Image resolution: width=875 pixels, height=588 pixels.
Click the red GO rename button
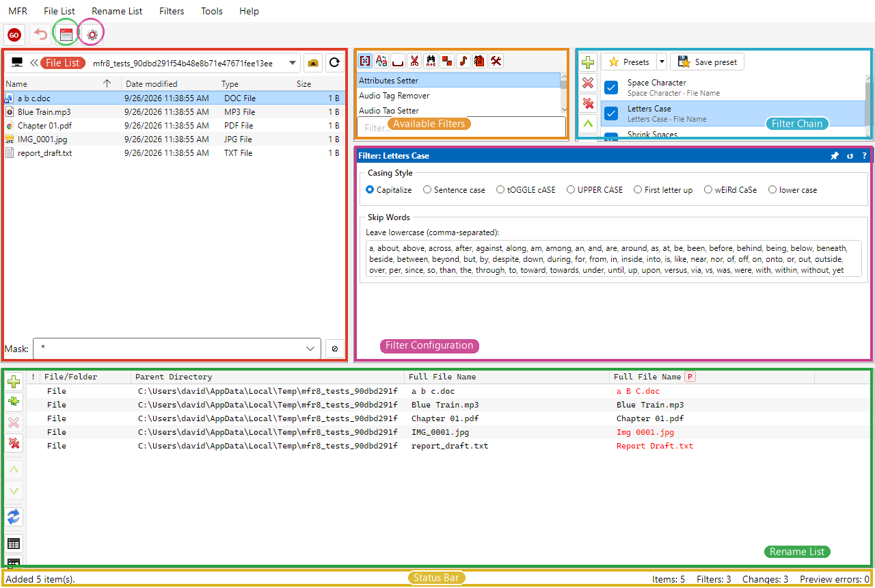click(x=14, y=34)
